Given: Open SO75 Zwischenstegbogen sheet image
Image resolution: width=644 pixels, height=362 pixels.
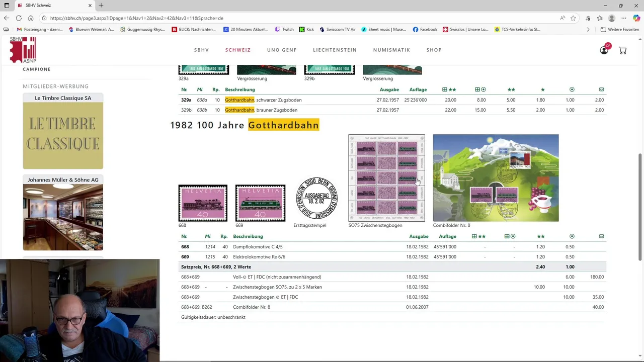Looking at the screenshot, I should pos(386,178).
